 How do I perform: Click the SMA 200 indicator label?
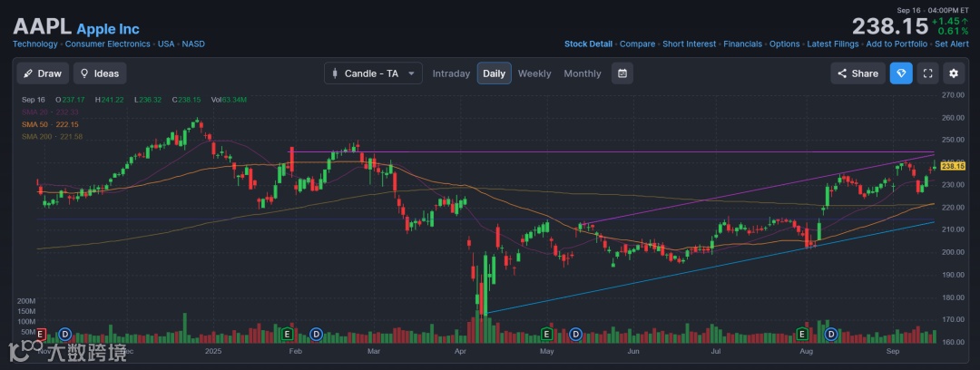coord(53,136)
